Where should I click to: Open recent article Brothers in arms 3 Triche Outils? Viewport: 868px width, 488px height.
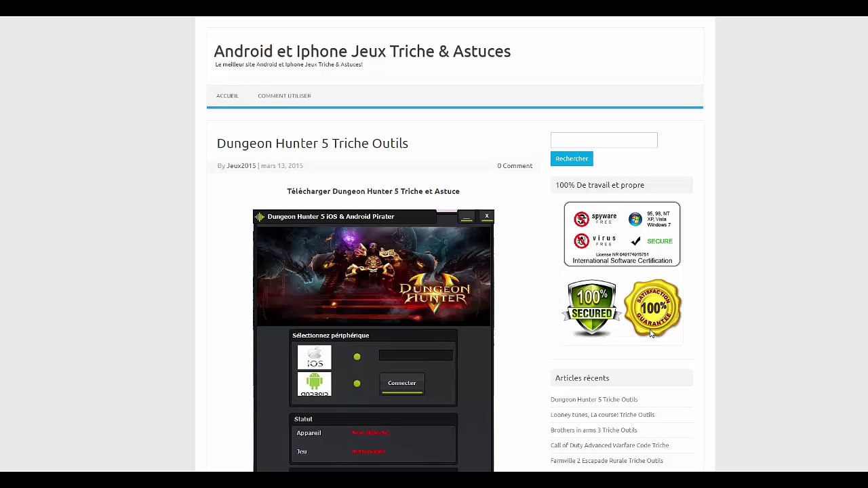(593, 430)
